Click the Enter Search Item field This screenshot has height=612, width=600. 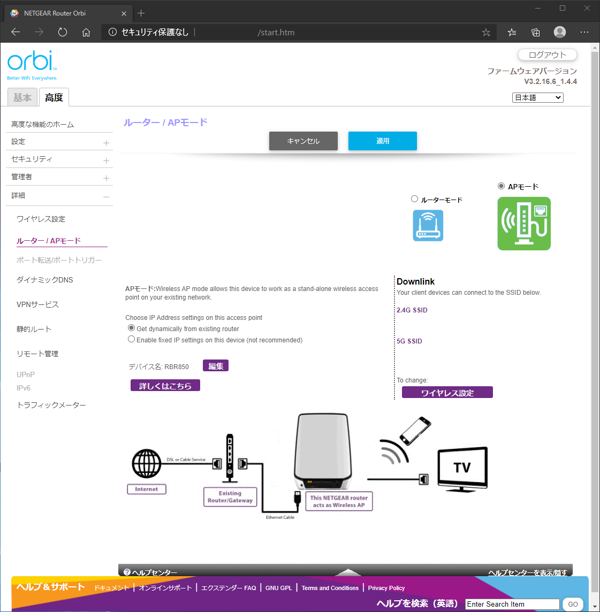tap(512, 604)
